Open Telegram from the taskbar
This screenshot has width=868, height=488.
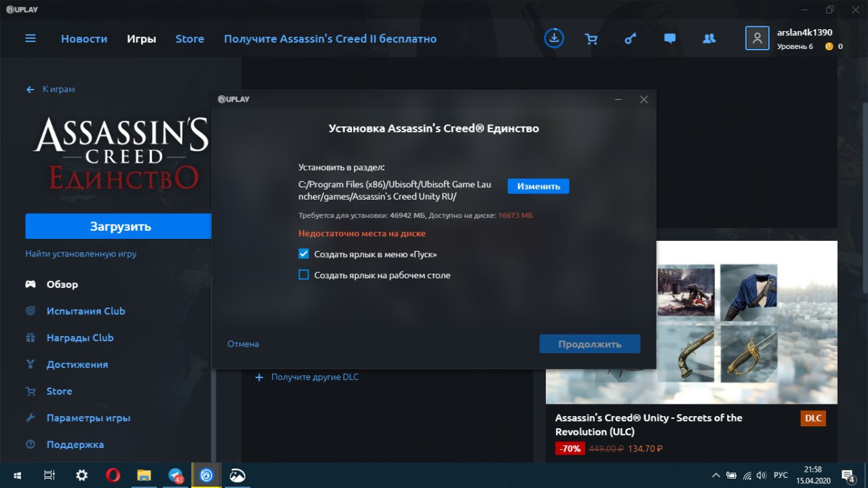(x=176, y=475)
